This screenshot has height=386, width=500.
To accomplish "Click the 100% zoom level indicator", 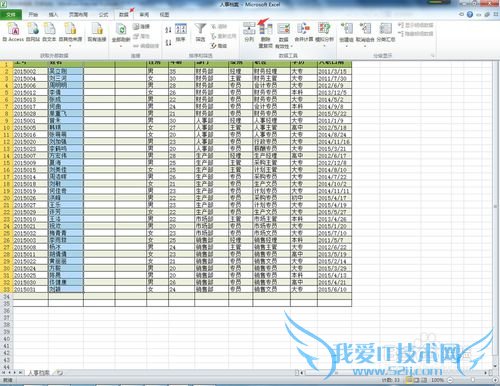I will coord(437,380).
